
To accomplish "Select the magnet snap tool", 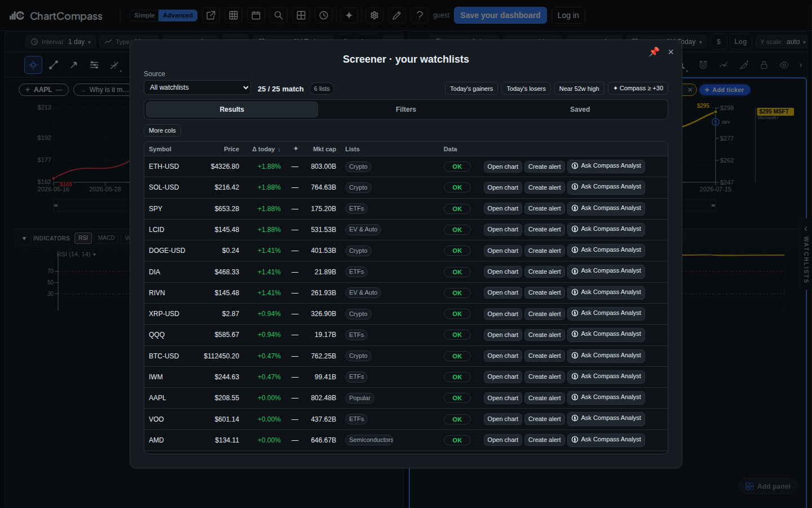I will tap(703, 65).
